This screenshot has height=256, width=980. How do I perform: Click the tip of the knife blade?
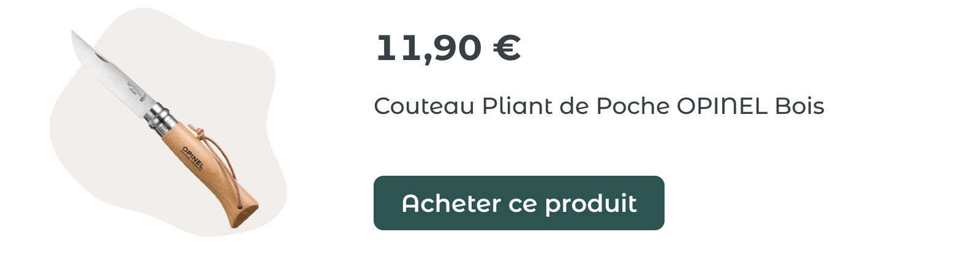coord(74,34)
